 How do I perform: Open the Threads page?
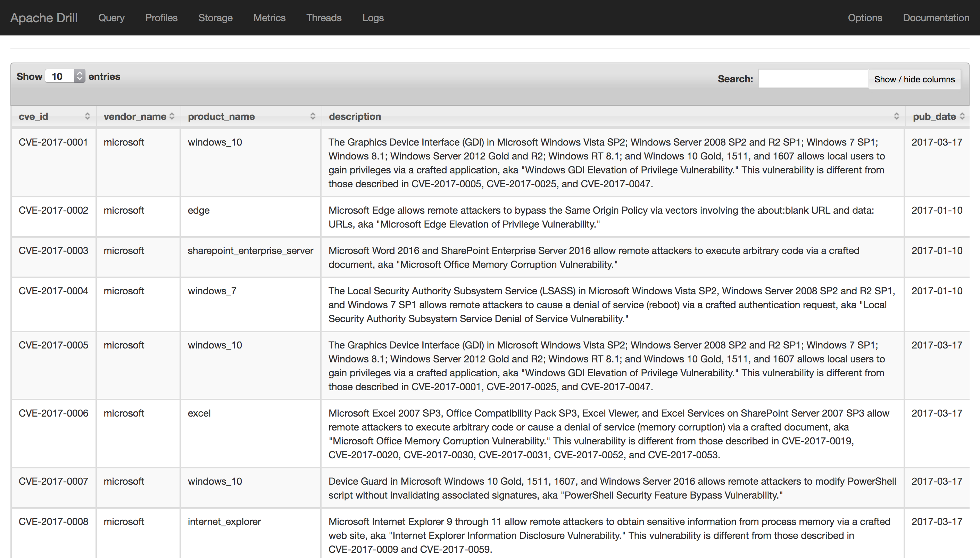tap(324, 18)
